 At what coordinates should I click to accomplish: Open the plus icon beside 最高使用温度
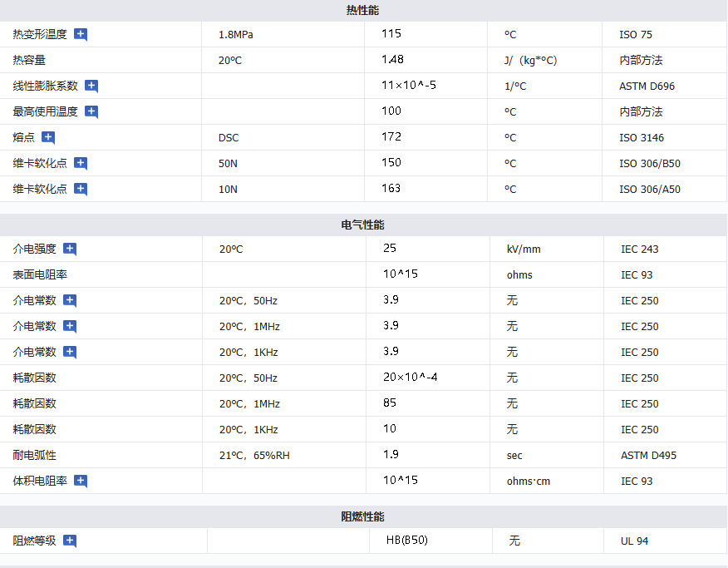pyautogui.click(x=91, y=111)
